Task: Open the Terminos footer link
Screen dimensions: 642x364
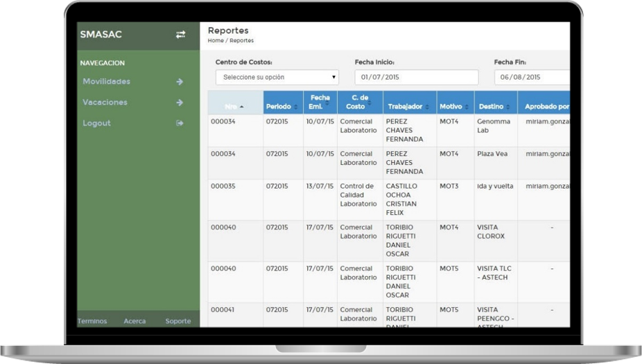Action: (92, 321)
